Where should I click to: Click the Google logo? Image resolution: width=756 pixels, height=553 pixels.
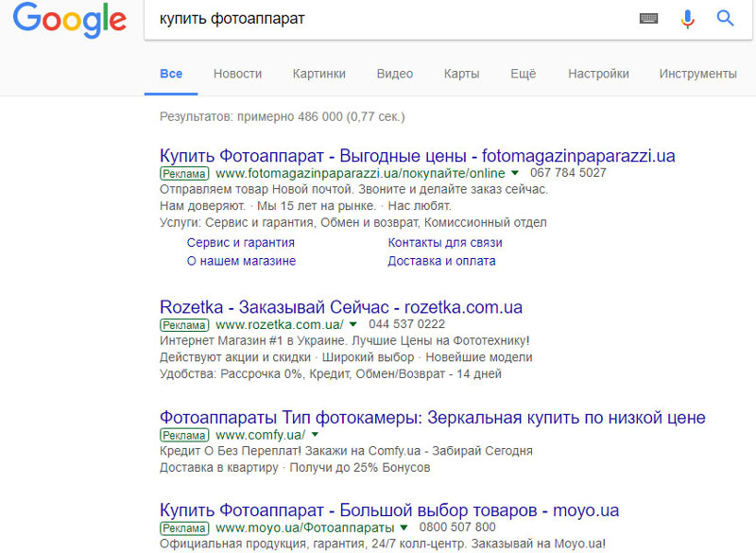coord(69,19)
